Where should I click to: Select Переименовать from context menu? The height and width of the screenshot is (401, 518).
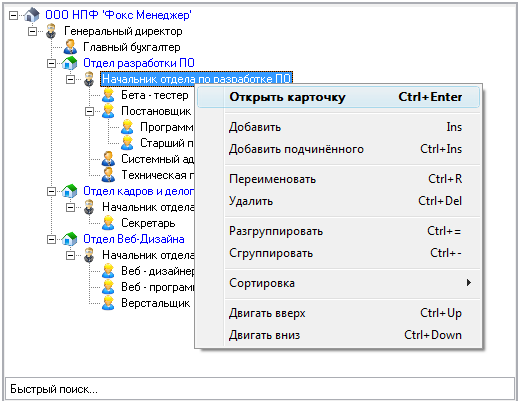tap(338, 179)
